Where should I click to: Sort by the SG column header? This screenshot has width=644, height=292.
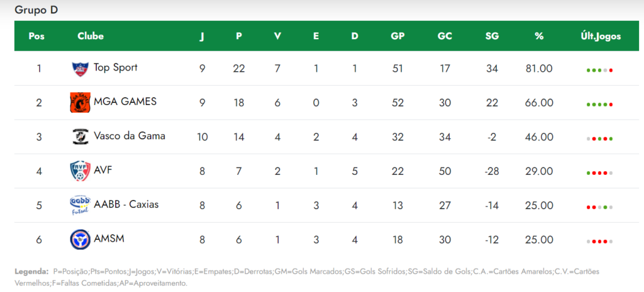pos(492,36)
